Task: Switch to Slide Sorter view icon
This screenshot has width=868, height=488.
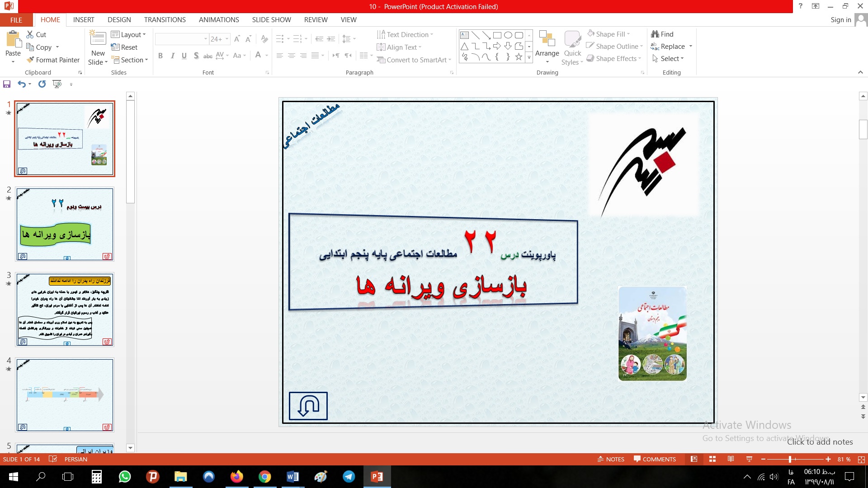Action: [712, 459]
